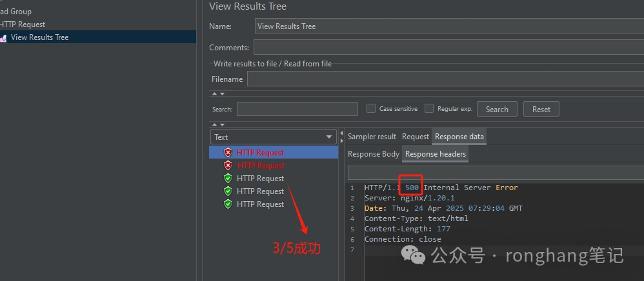Switch to the Request tab
Screen dimensions: 644x281
coord(415,137)
